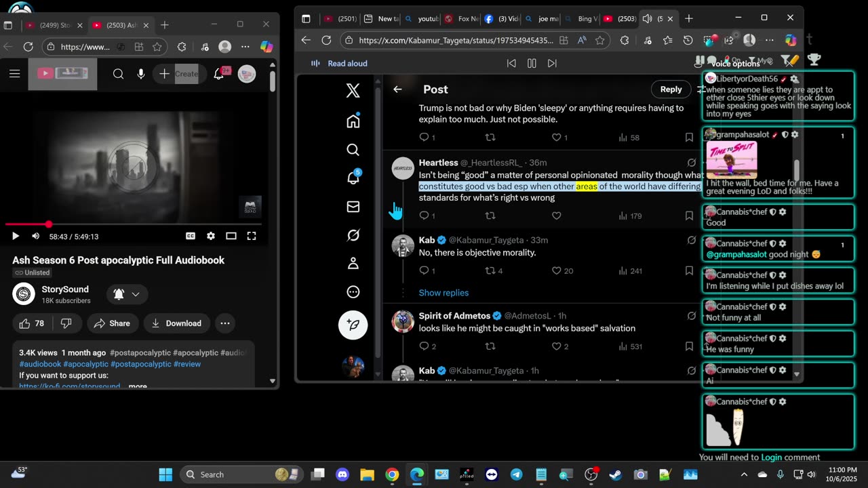The height and width of the screenshot is (488, 868).
Task: Go to X Home in the sidebar
Action: [353, 121]
